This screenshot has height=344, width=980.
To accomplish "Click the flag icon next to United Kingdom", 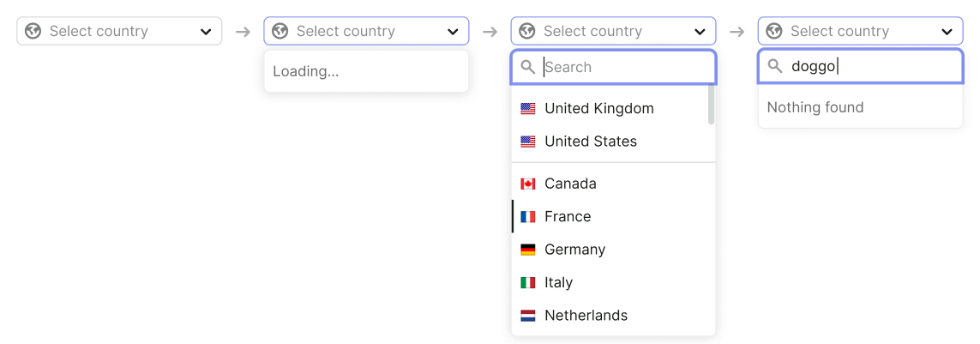I will [x=528, y=109].
